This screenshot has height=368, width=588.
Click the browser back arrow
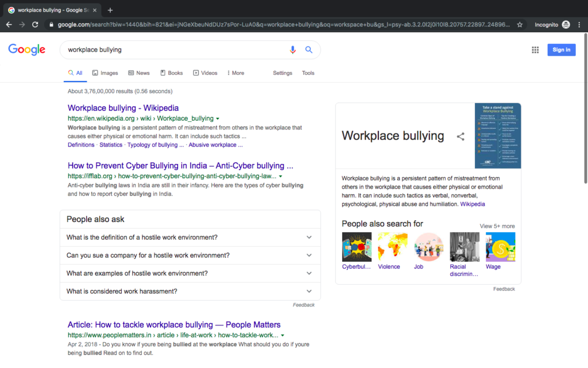pyautogui.click(x=9, y=25)
